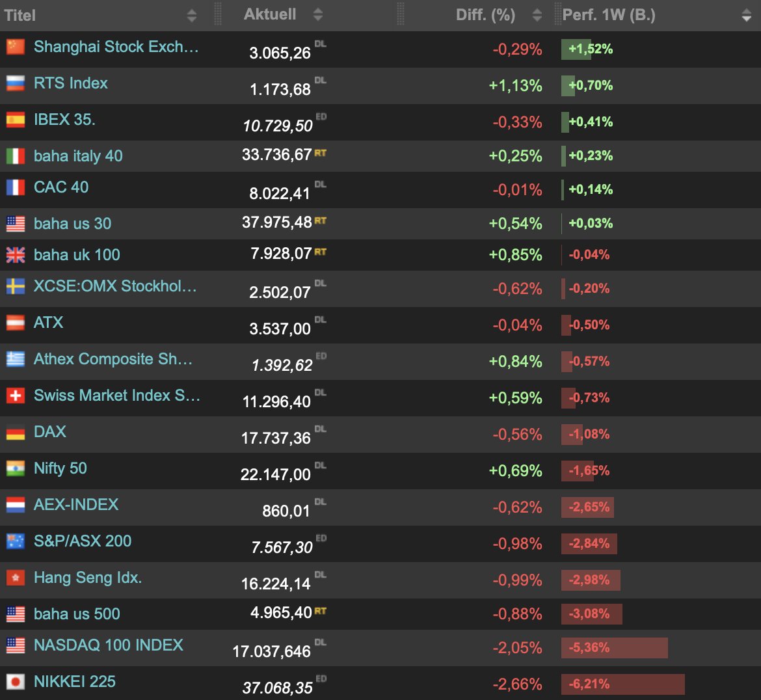
Task: Click the France flag beside CAC 40
Action: pos(16,187)
